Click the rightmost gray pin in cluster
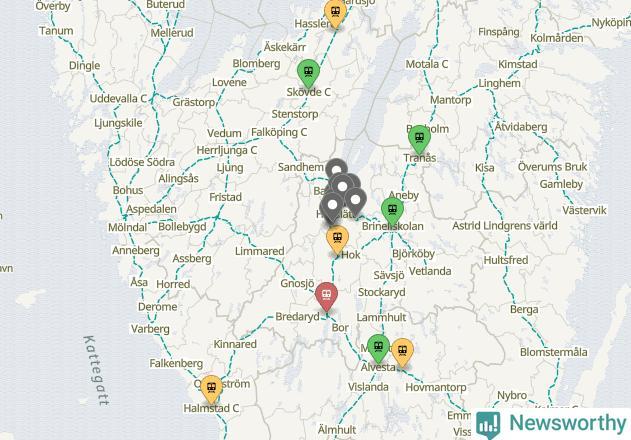 pos(356,201)
